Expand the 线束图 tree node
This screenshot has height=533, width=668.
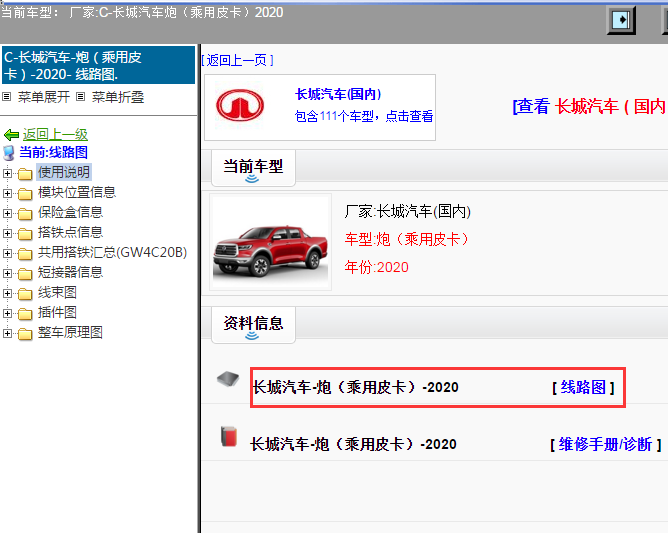pos(7,294)
